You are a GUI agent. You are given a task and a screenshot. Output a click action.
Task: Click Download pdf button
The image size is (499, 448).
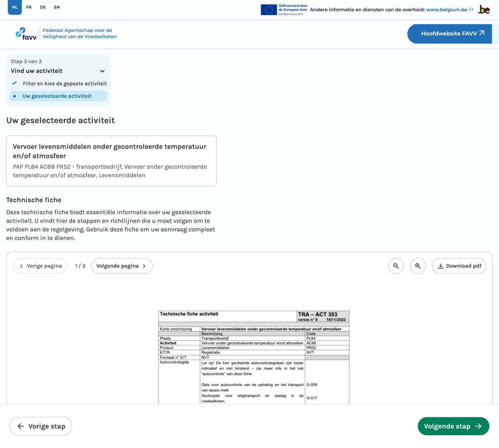pos(459,266)
